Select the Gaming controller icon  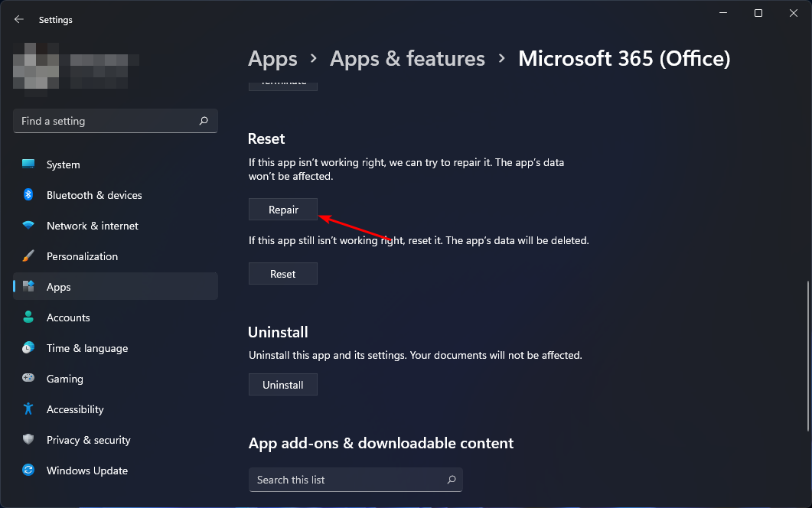click(28, 378)
